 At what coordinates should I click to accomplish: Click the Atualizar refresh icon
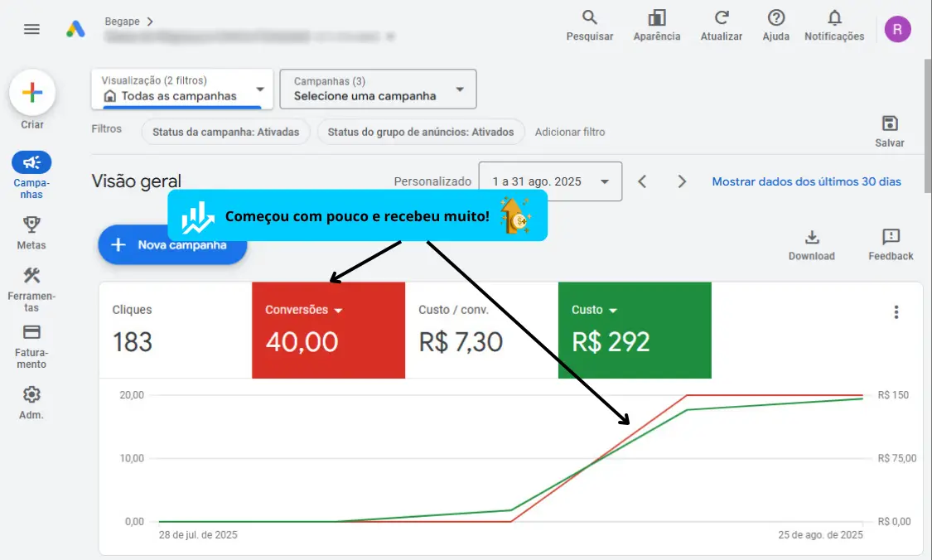tap(722, 18)
